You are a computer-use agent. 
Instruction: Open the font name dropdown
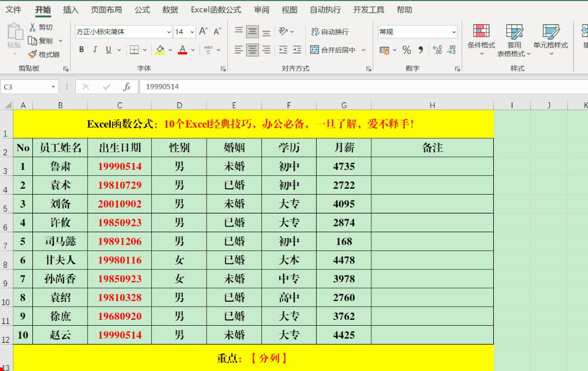pyautogui.click(x=169, y=31)
